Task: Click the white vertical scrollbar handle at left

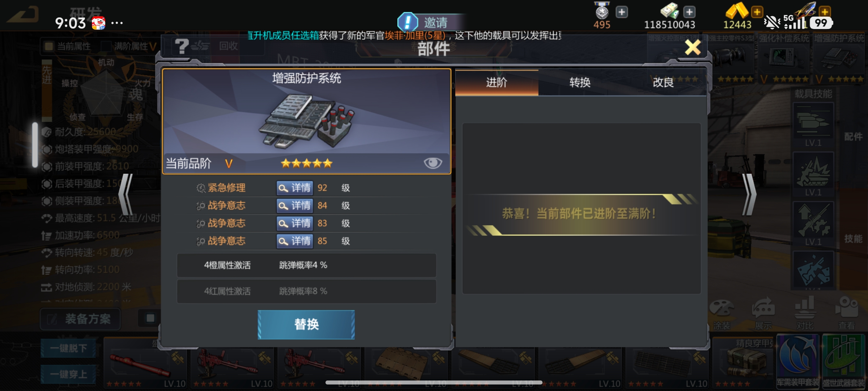Action: pos(35,145)
